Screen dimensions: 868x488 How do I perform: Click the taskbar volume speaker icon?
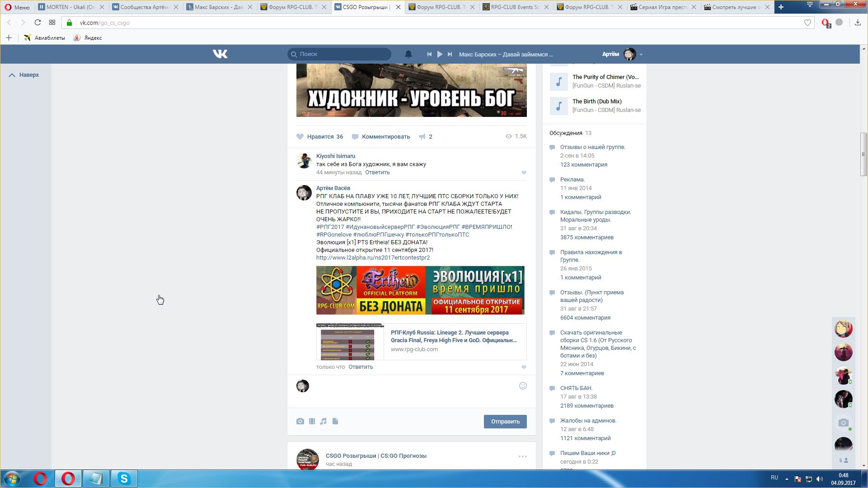click(820, 479)
